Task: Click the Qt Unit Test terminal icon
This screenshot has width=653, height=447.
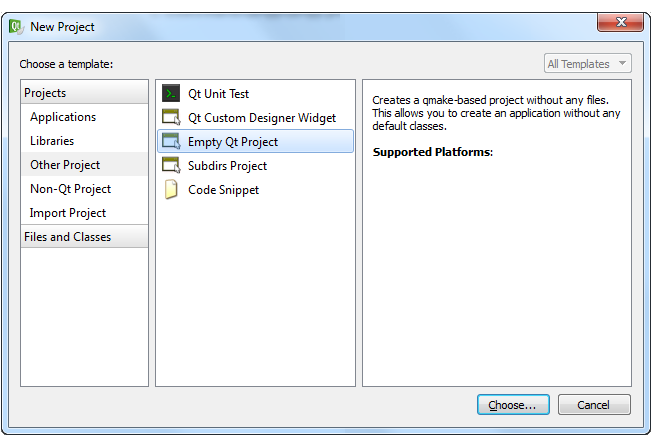Action: (x=170, y=94)
